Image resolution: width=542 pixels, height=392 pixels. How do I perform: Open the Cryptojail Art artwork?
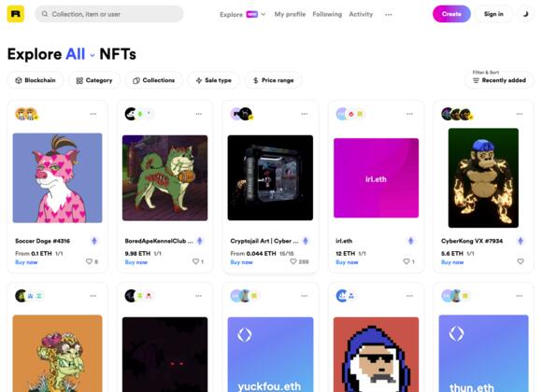(x=270, y=178)
